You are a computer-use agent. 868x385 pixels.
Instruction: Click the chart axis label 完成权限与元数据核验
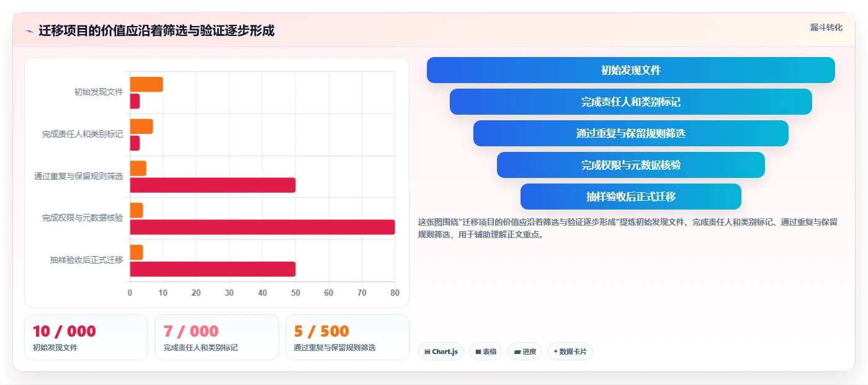click(83, 218)
